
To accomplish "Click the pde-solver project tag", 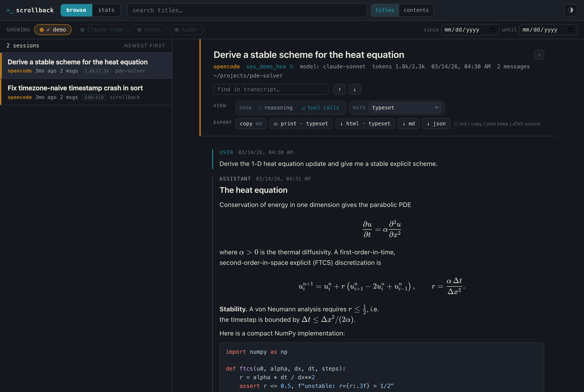I will [x=130, y=71].
